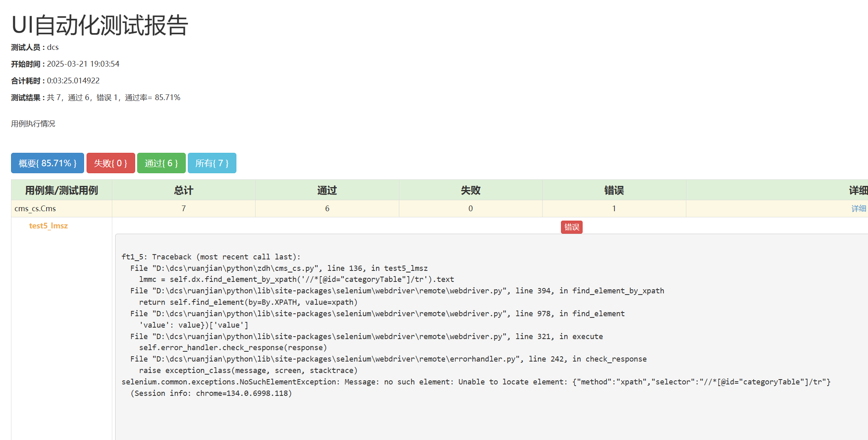This screenshot has height=440, width=868.
Task: Click the raise exception_class(message, screen, stacktrace) line
Action: coord(248,371)
